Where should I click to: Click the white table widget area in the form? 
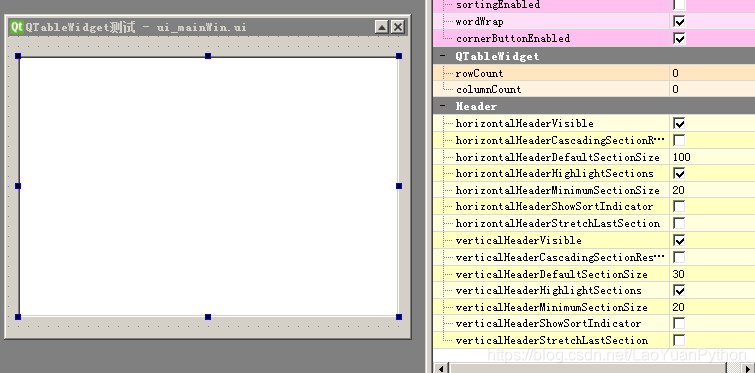click(x=208, y=186)
